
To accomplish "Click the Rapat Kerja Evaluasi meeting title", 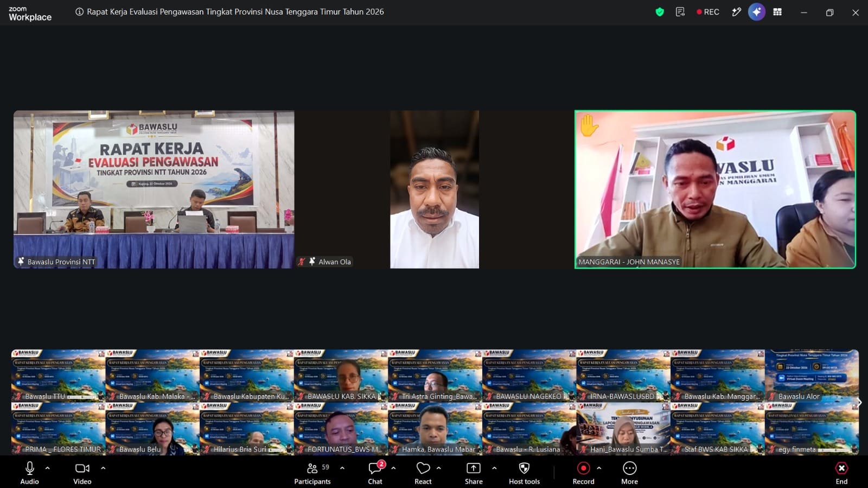I will coord(235,12).
